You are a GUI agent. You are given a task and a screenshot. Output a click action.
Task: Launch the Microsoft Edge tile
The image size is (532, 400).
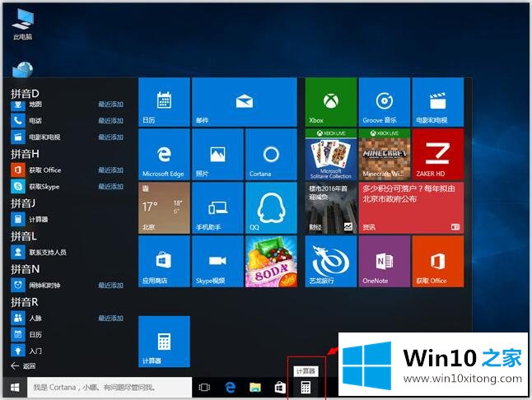click(164, 154)
